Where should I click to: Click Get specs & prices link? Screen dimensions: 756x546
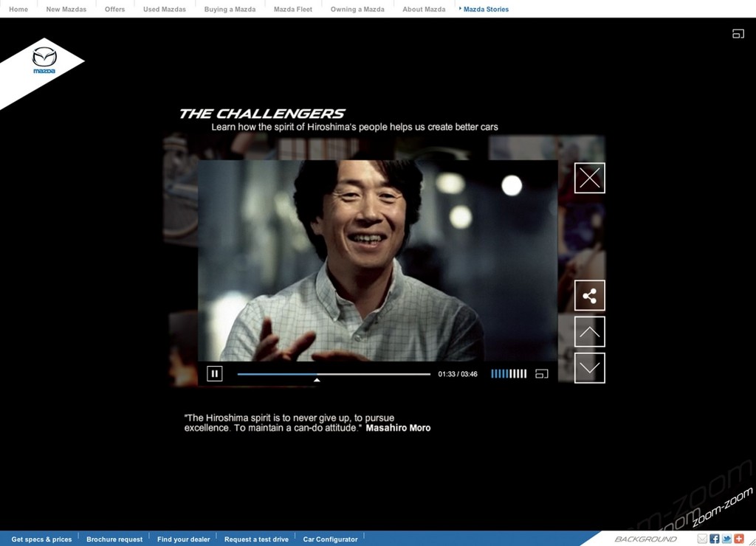(41, 539)
